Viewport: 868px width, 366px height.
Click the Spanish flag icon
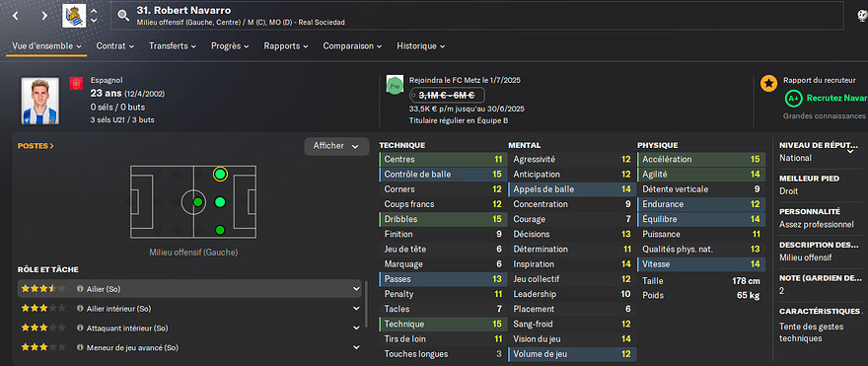coord(76,84)
